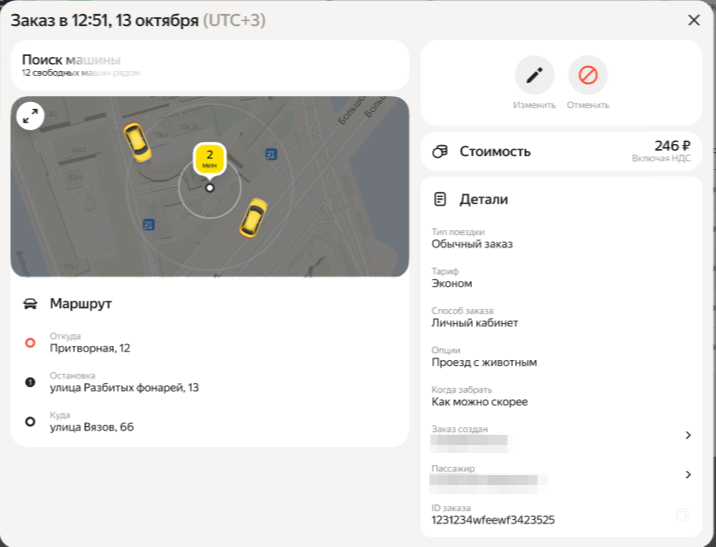716x547 pixels.
Task: Open passenger details with chevron
Action: tap(687, 475)
